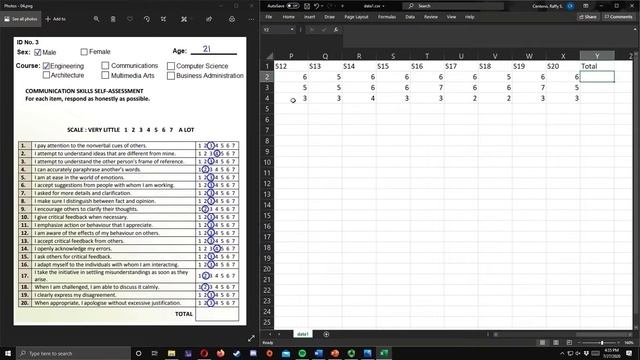The image size is (640, 360).
Task: Switch to Page Break Preview icon
Action: (569, 342)
